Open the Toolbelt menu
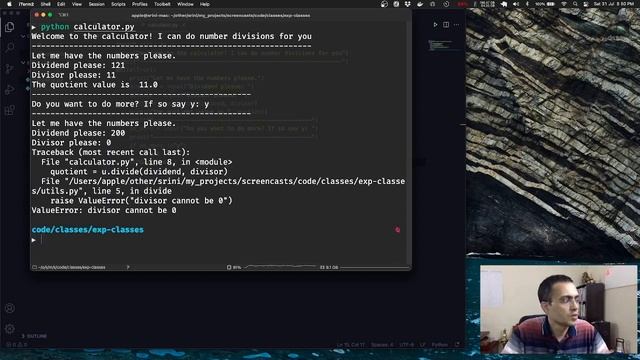This screenshot has width=640, height=360. [x=162, y=4]
